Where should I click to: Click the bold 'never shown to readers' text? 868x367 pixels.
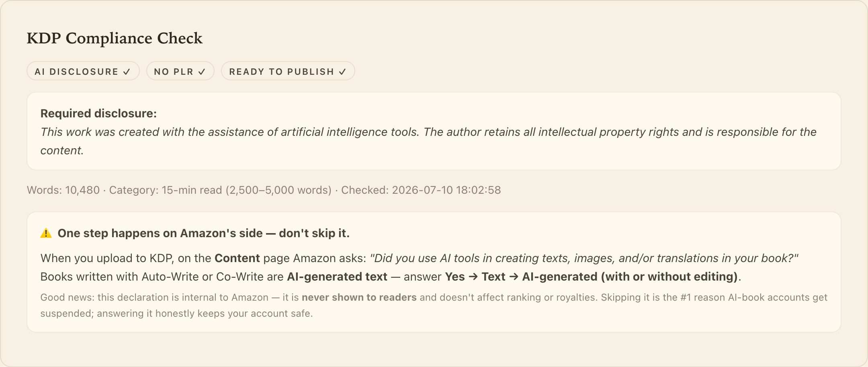click(x=359, y=297)
